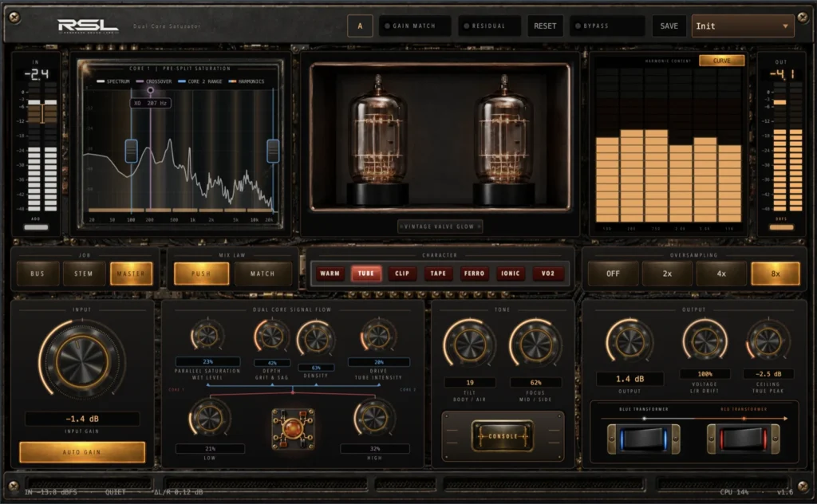The height and width of the screenshot is (504, 817).
Task: Select the Push mix law
Action: pyautogui.click(x=201, y=274)
